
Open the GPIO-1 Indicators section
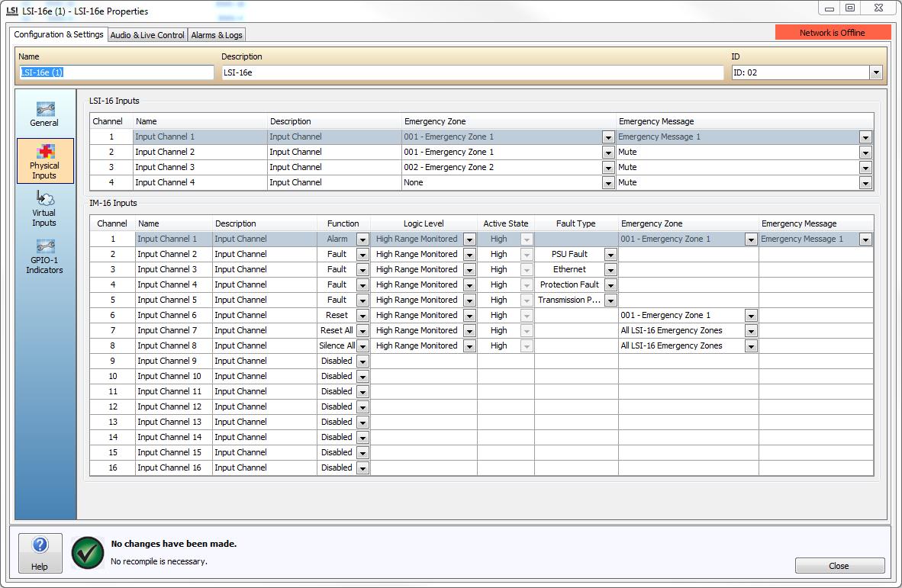click(44, 256)
